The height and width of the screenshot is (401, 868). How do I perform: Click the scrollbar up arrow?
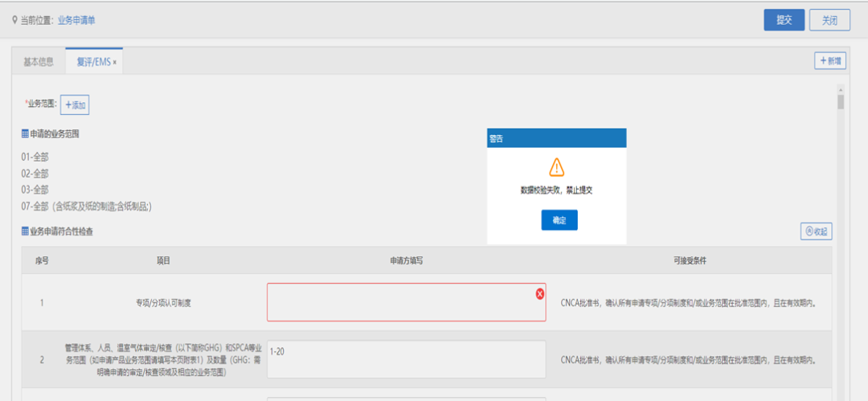click(841, 89)
